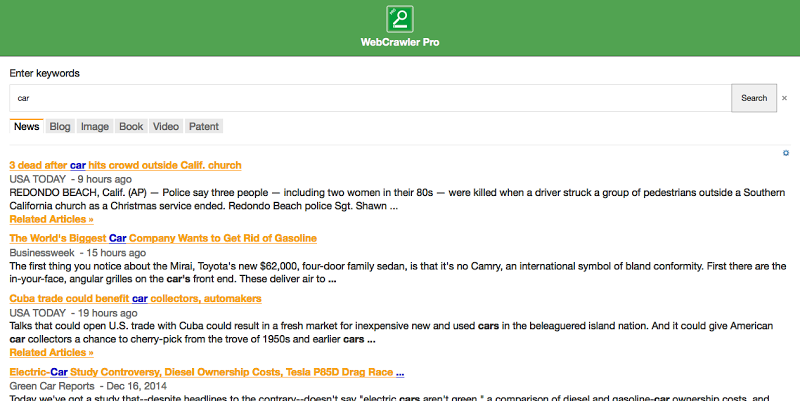Open 'World's Biggest Car Company' headline
This screenshot has height=401, width=800.
[163, 238]
